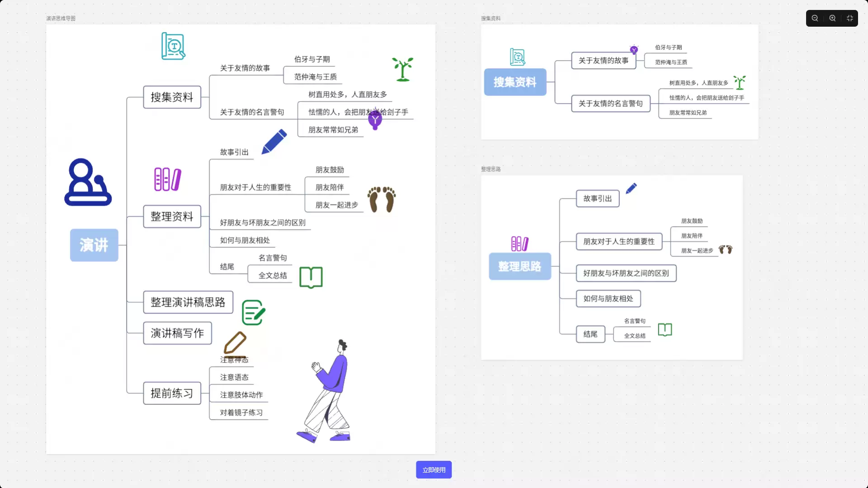Select the teal document search icon
The height and width of the screenshot is (488, 868).
pos(173,46)
